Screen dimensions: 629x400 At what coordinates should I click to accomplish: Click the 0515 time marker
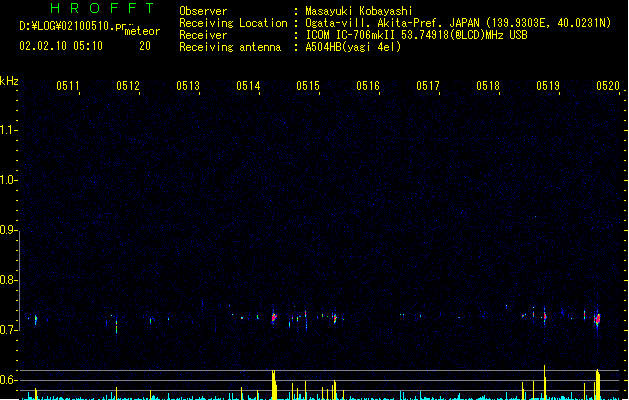point(308,86)
